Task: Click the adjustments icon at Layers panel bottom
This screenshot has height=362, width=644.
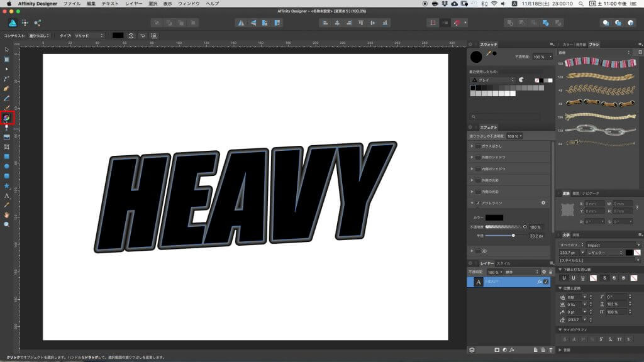Action: tap(505, 350)
